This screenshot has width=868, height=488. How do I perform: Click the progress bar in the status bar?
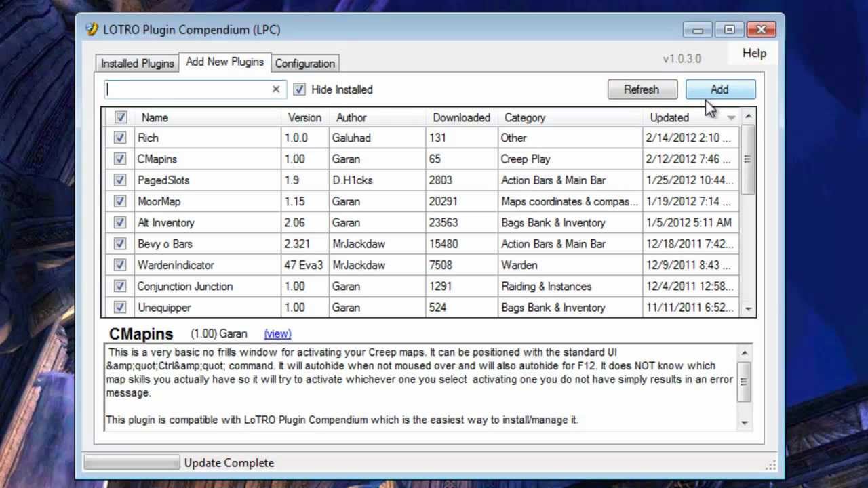(x=132, y=463)
